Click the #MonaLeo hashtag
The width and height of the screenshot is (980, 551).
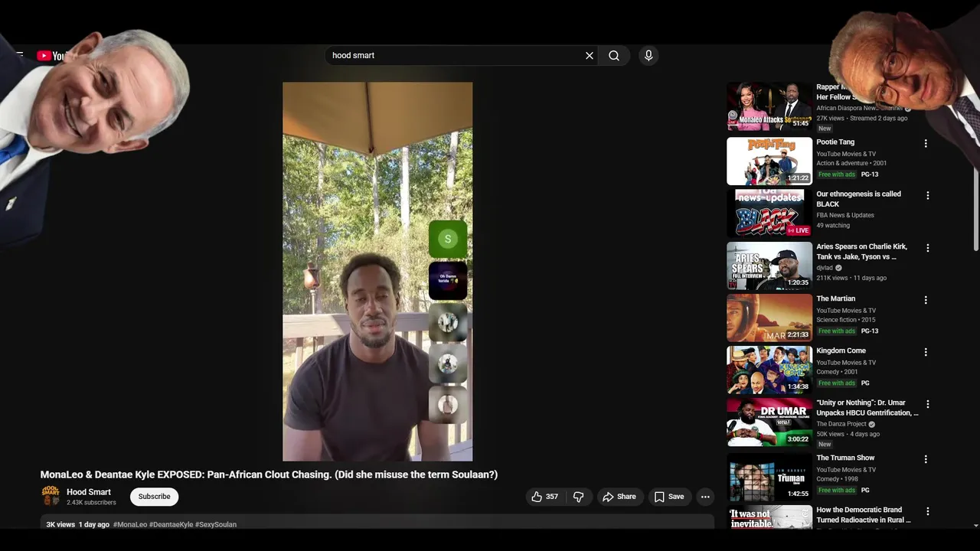pos(130,525)
